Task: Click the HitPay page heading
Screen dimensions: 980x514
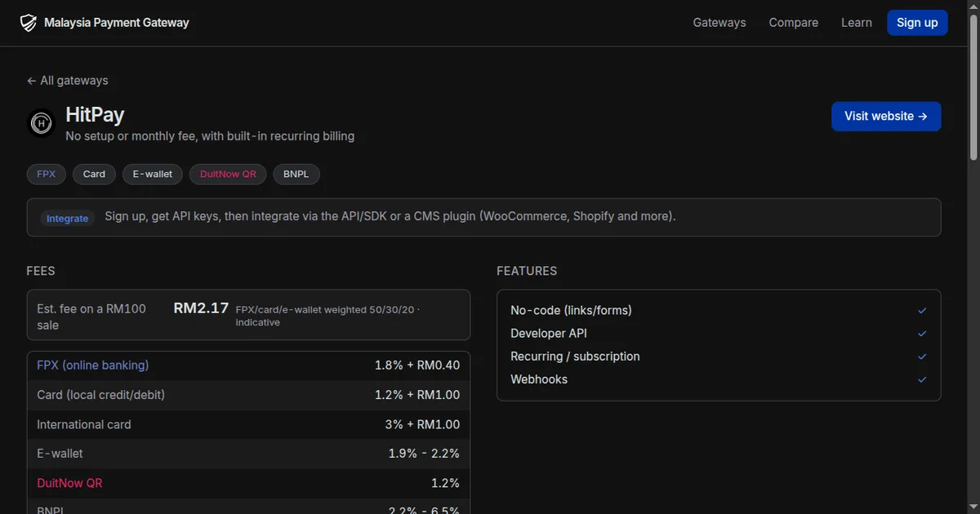Action: [95, 114]
